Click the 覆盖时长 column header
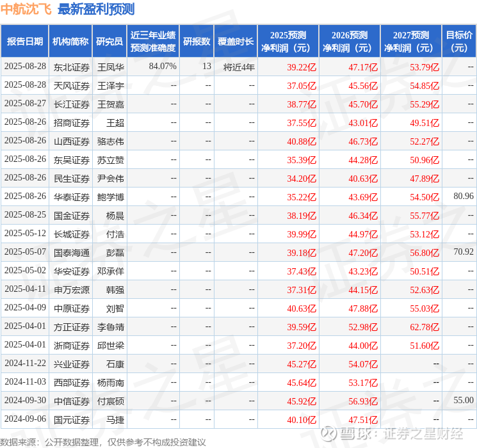477x448 pixels. pyautogui.click(x=236, y=42)
